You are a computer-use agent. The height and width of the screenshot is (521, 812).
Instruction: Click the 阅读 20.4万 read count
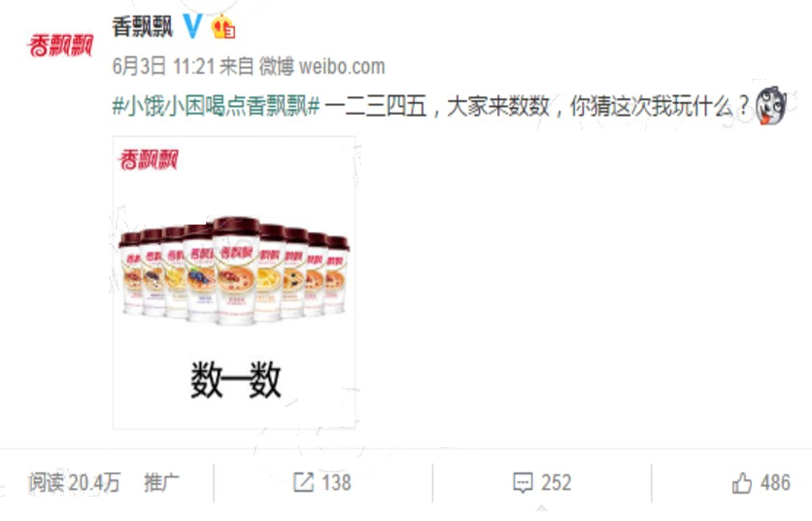74,483
